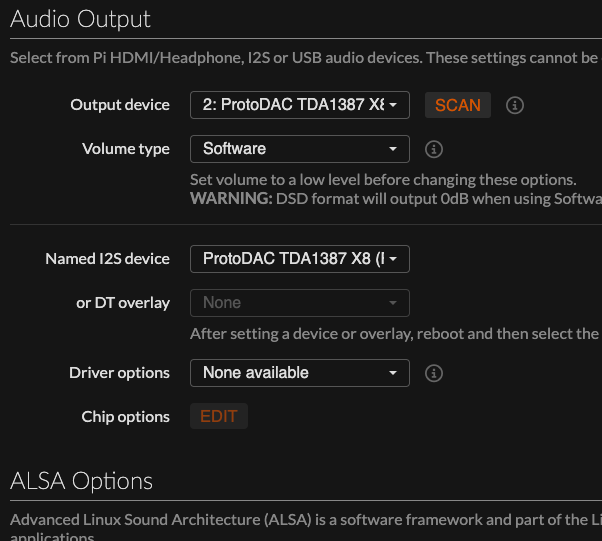Click the ALSA Options section heading
The height and width of the screenshot is (541, 602).
tap(81, 481)
